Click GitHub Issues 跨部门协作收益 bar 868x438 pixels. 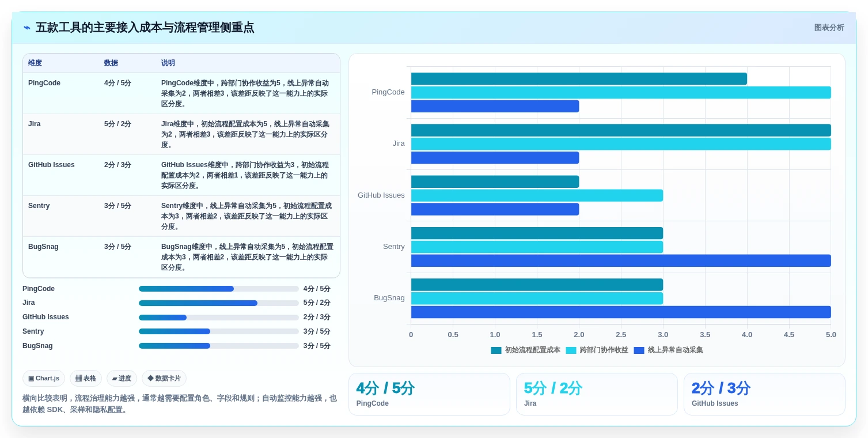537,195
